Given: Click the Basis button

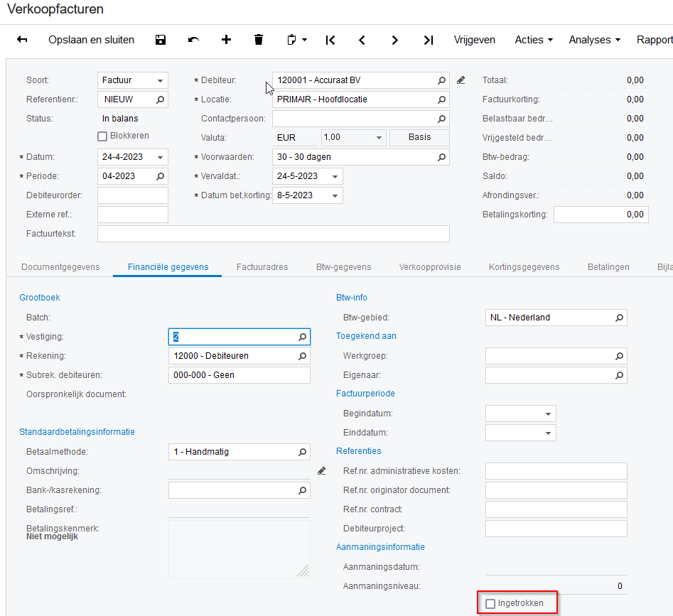Looking at the screenshot, I should click(x=419, y=138).
